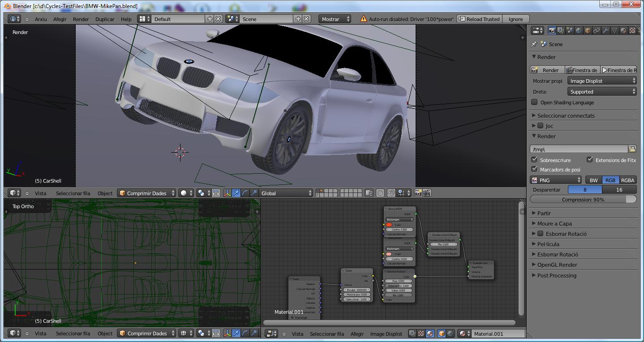Open Comprimir Dades mode dropdown in upper viewport

point(146,193)
